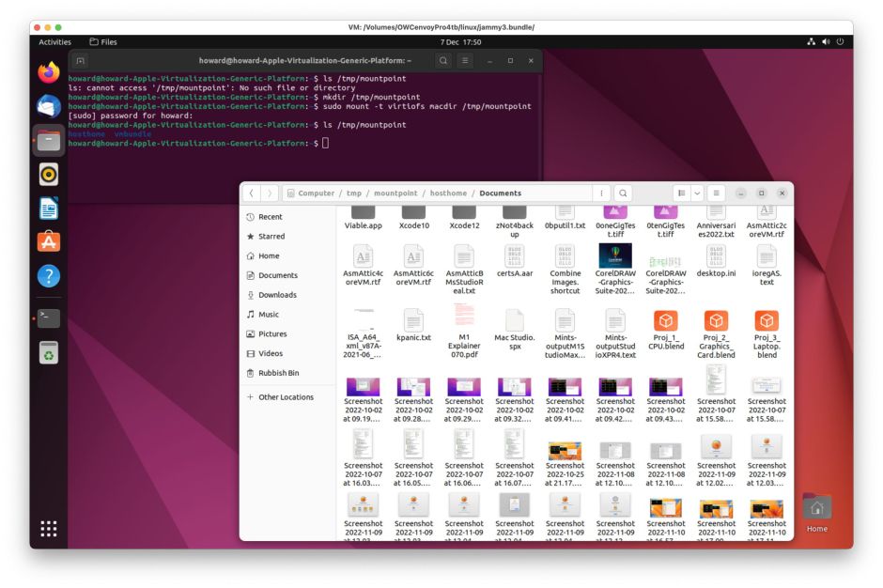Select Other Locations in the sidebar

click(x=286, y=397)
